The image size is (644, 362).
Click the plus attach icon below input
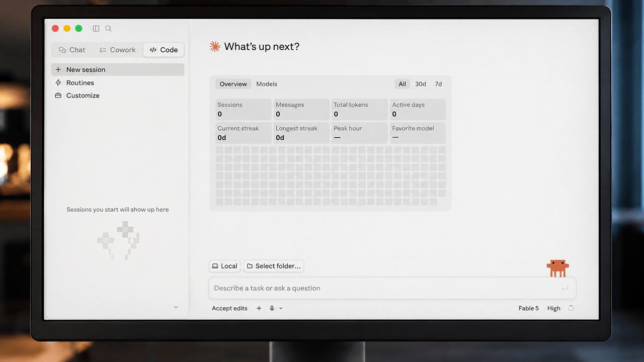(259, 308)
